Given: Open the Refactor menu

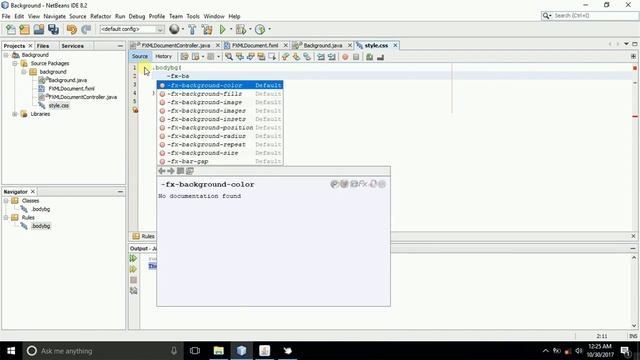Looking at the screenshot, I should pos(100,16).
